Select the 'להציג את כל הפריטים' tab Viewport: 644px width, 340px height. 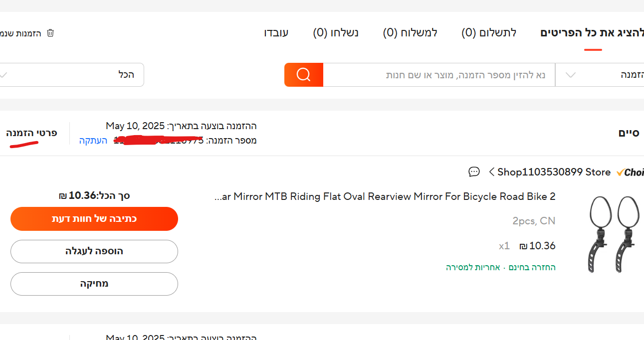(593, 33)
